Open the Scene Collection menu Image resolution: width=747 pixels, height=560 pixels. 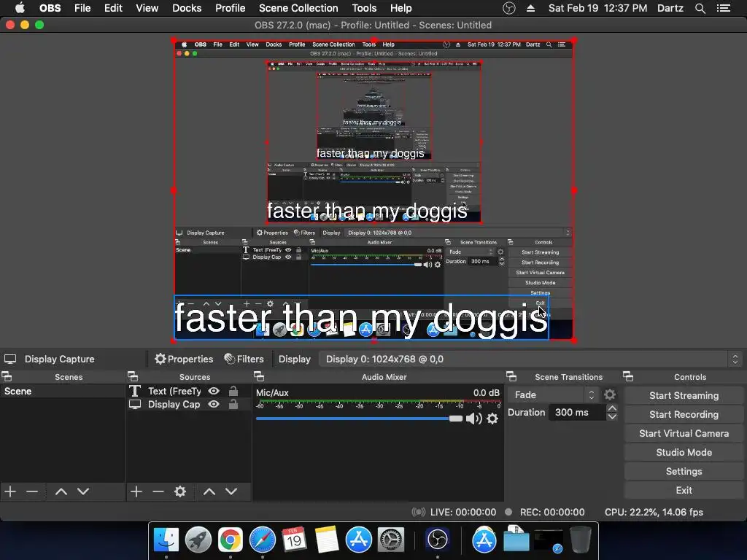click(298, 8)
